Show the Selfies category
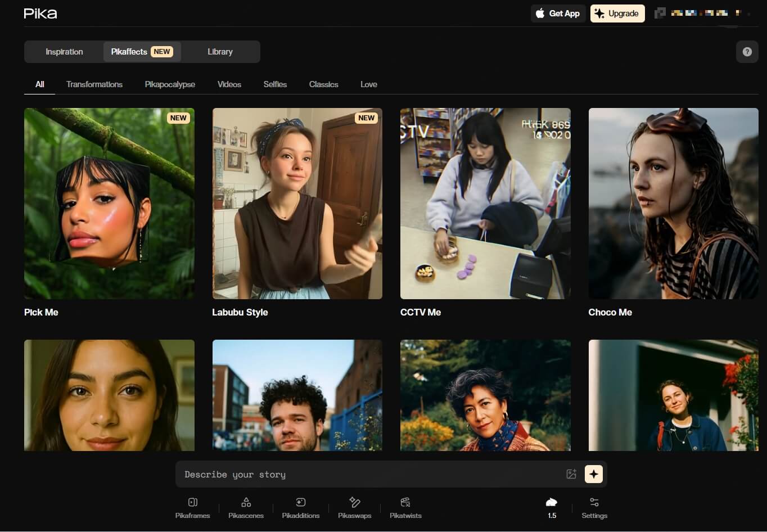 (275, 84)
